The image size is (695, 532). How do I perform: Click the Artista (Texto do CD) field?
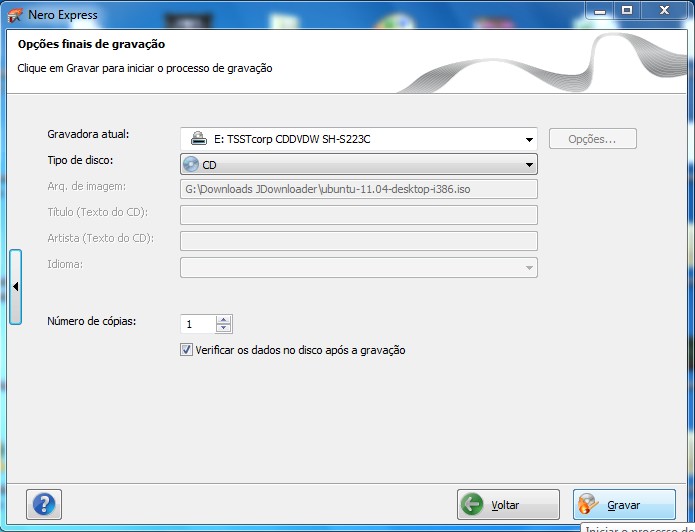[358, 241]
